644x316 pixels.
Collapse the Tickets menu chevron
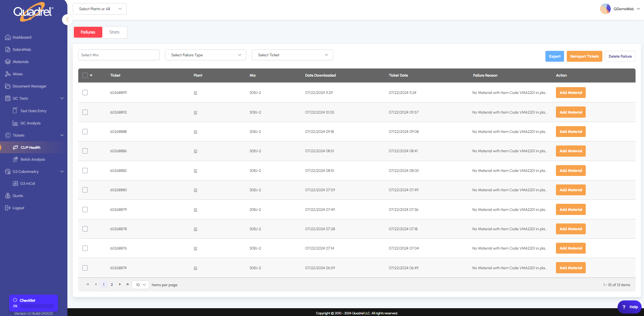click(62, 135)
